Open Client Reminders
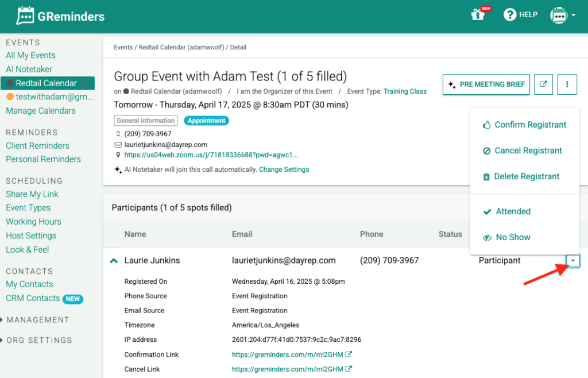Screen dimensions: 588x378 (x=37, y=145)
